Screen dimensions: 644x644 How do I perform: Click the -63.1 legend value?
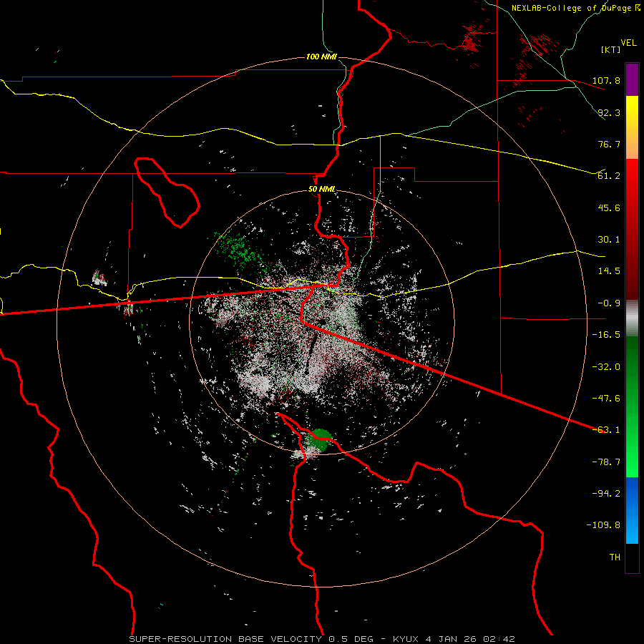(x=606, y=430)
